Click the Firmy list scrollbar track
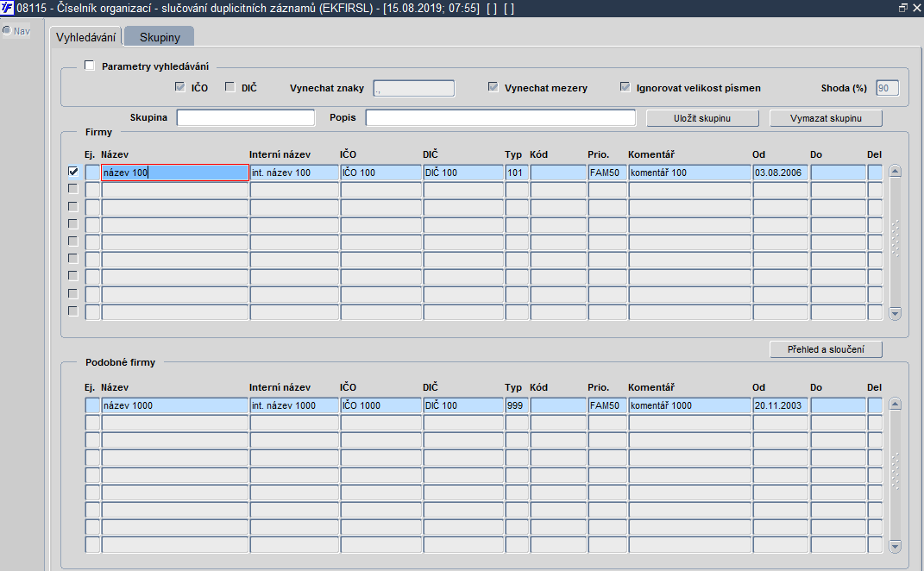Viewport: 924px width, 571px height. point(896,242)
